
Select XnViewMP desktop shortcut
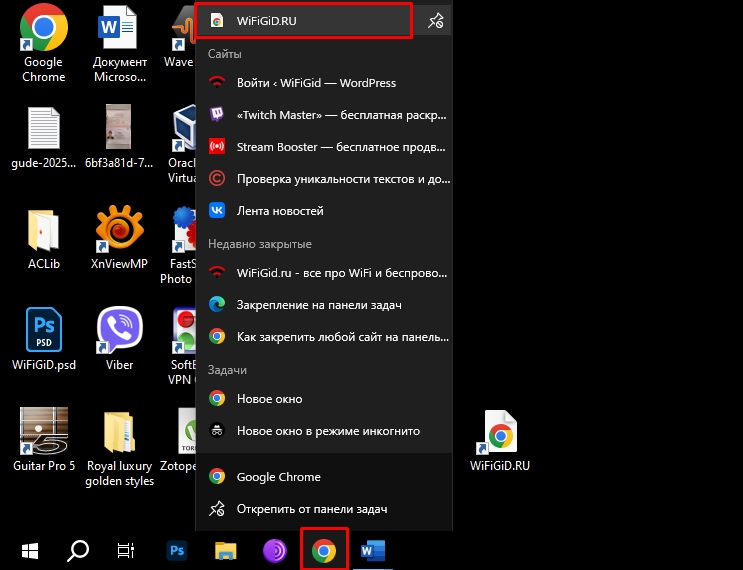pyautogui.click(x=119, y=237)
